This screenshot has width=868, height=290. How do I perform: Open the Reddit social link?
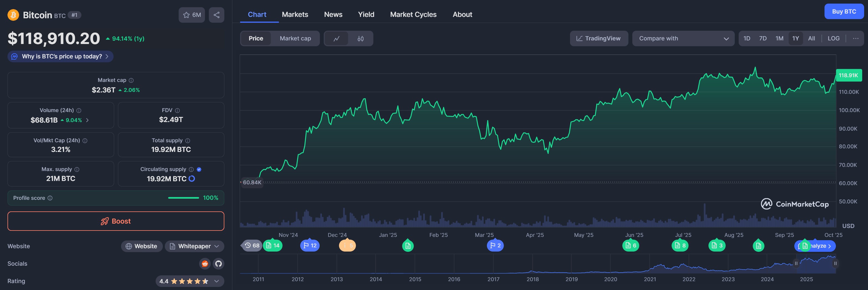(x=204, y=263)
